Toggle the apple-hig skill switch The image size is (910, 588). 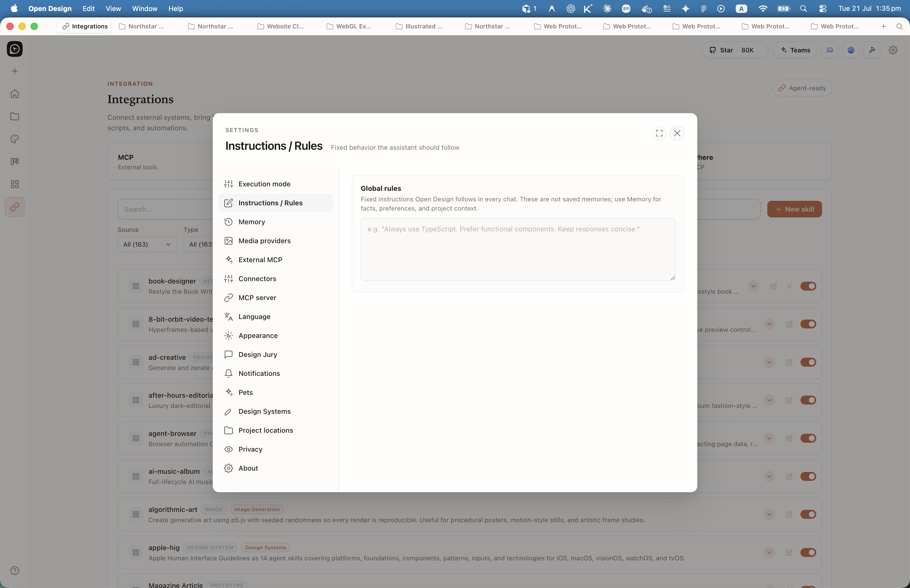[808, 552]
